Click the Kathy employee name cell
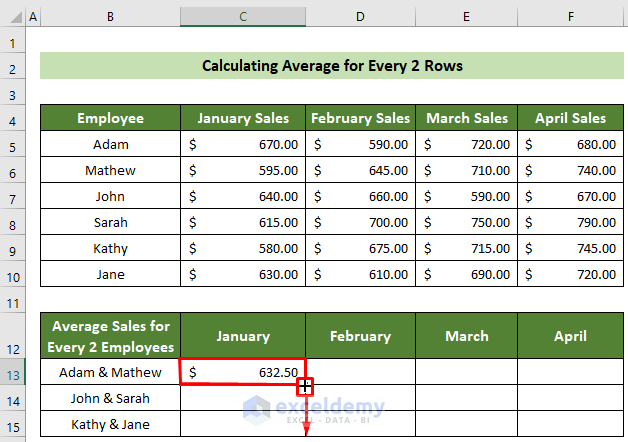This screenshot has height=442, width=628. coord(110,249)
